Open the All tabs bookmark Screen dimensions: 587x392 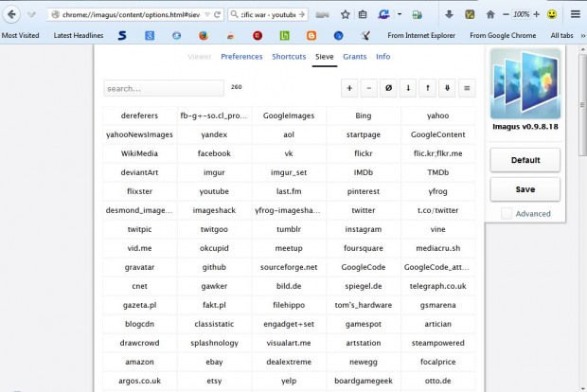pos(561,36)
